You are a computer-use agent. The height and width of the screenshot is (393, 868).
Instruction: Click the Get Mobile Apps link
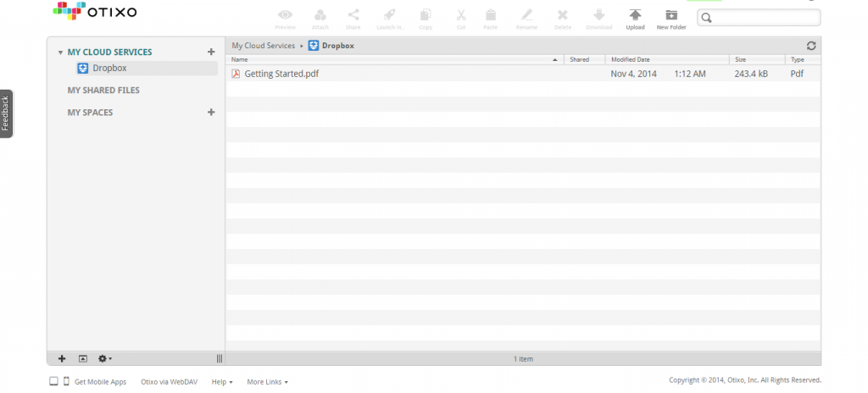[x=100, y=382]
